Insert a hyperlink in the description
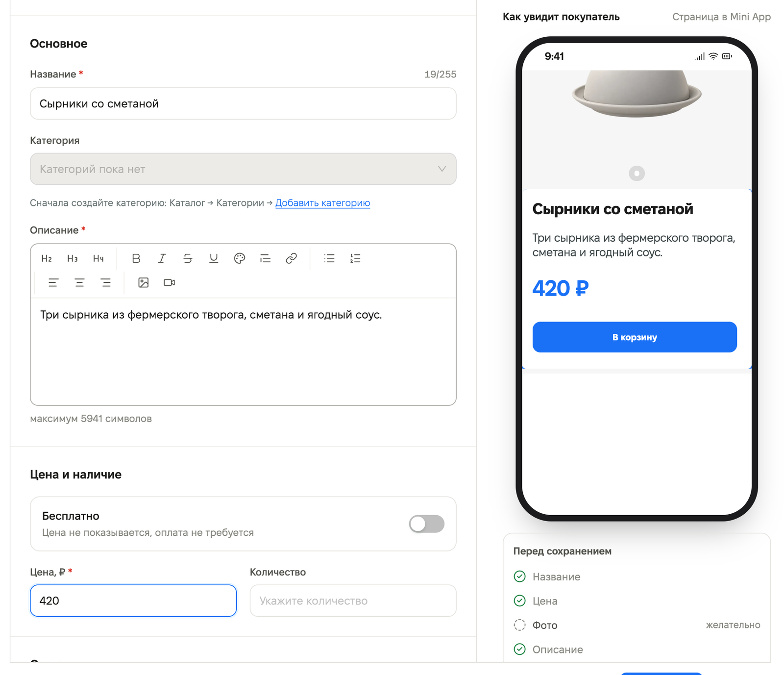 (291, 258)
